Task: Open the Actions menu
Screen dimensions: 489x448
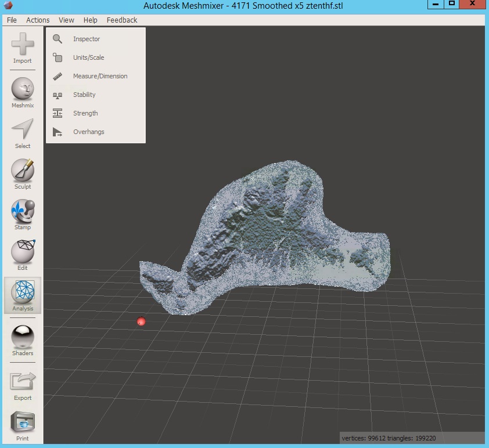Action: point(38,20)
